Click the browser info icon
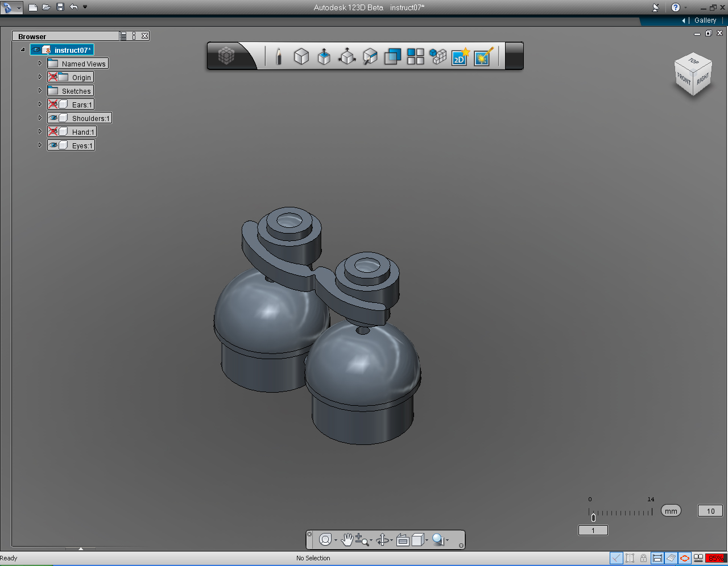This screenshot has width=728, height=566. pos(134,36)
